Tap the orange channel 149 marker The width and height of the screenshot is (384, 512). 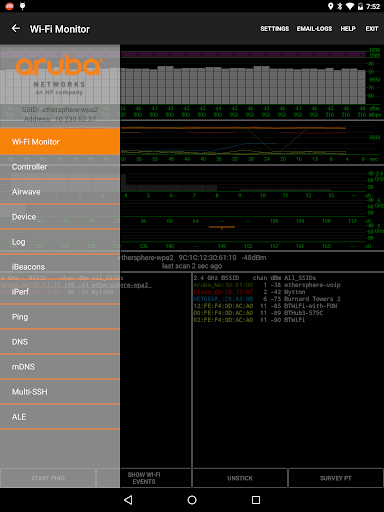222,227
